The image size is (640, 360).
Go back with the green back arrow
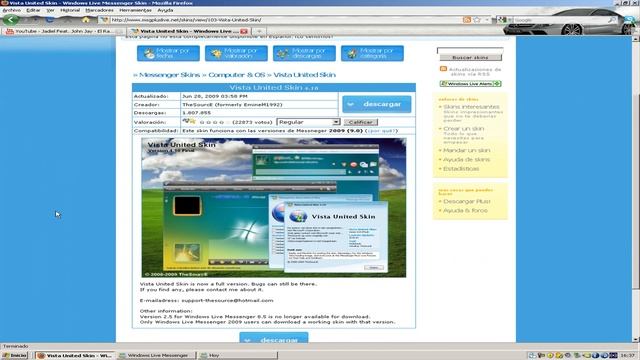[11, 20]
